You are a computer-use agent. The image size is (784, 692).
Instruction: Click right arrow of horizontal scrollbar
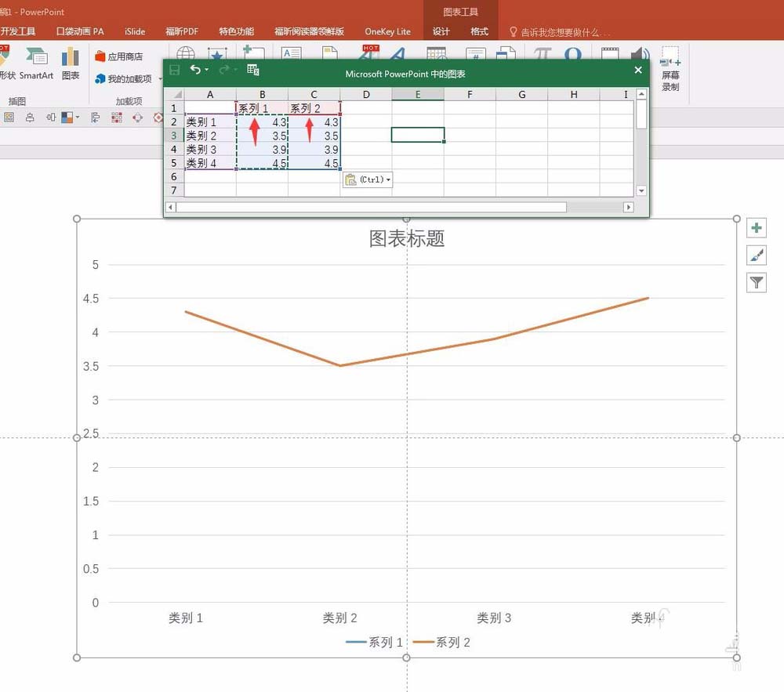(629, 207)
